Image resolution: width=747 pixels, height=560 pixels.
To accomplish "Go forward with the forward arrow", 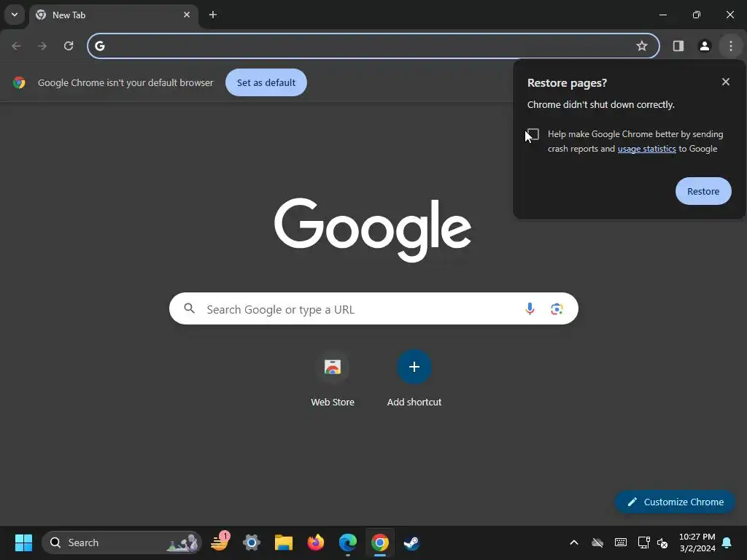I will coord(42,46).
